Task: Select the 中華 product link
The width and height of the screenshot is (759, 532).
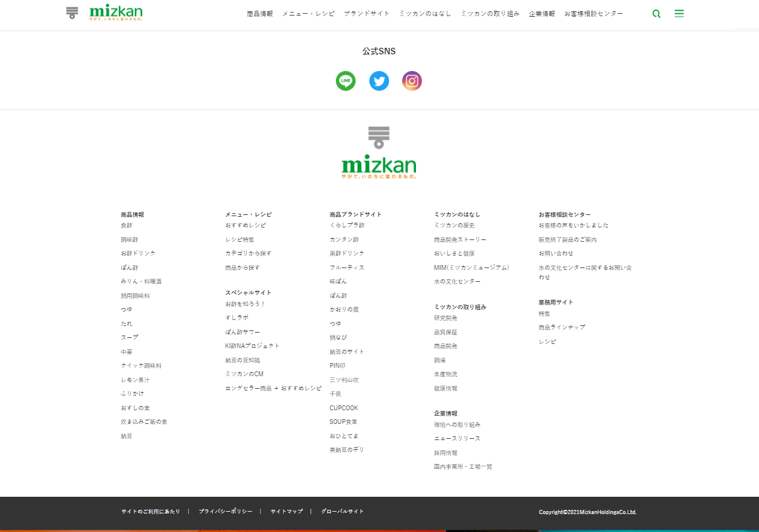Action: point(127,352)
